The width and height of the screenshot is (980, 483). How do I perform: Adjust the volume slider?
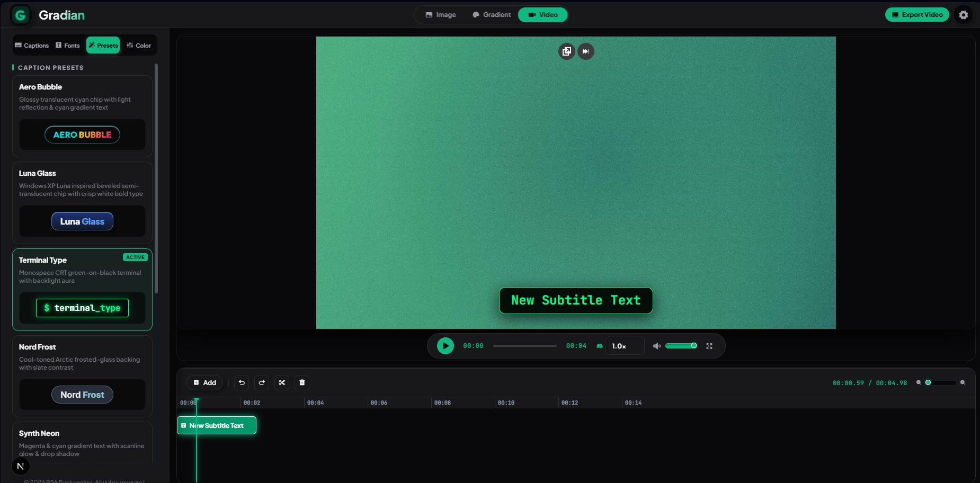681,346
